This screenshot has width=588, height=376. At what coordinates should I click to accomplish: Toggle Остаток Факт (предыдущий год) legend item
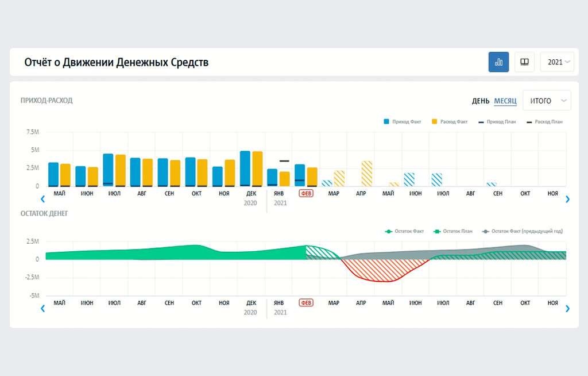click(523, 231)
